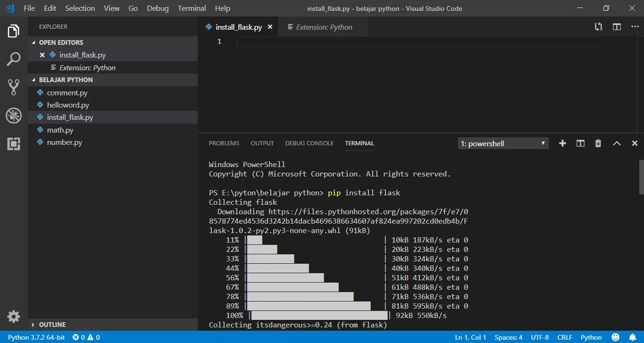
Task: Select the Terminal panel tab
Action: (x=360, y=143)
